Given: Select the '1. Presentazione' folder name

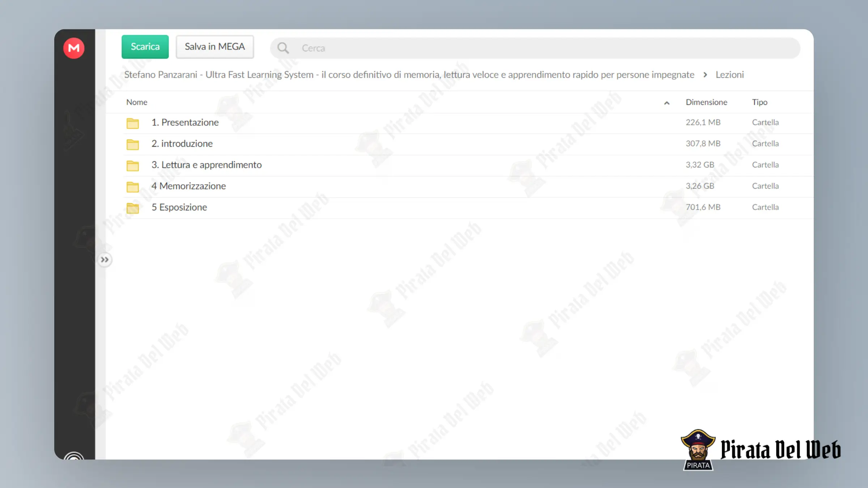Looking at the screenshot, I should coord(185,122).
